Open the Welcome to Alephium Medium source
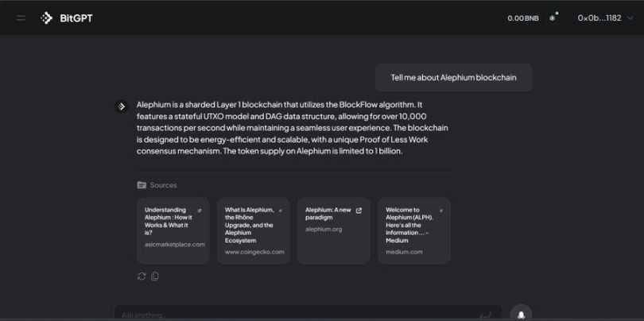This screenshot has height=321, width=644. click(414, 230)
